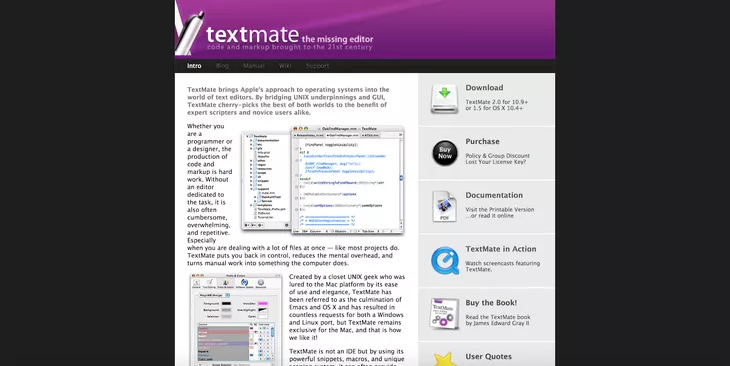Screen dimensions: 730x366
Task: Click the TextMate 2.0 for 10.9+ link
Action: 497,102
